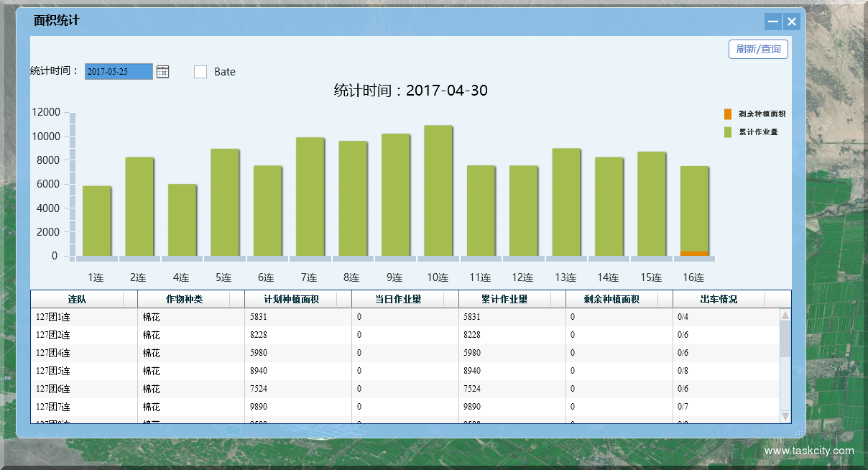Screen dimensions: 868x470
Task: Sort by 当日作业量 column header
Action: 398,300
